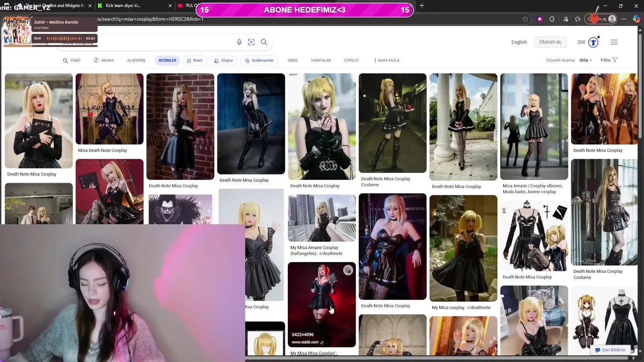Open the ALIŞVERİŞ tab
The height and width of the screenshot is (362, 644).
pyautogui.click(x=136, y=60)
